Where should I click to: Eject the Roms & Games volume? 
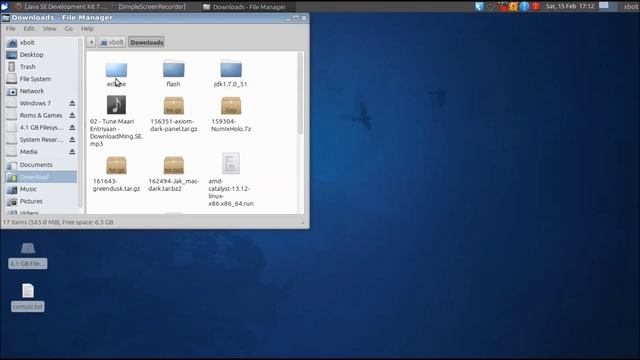pyautogui.click(x=72, y=116)
